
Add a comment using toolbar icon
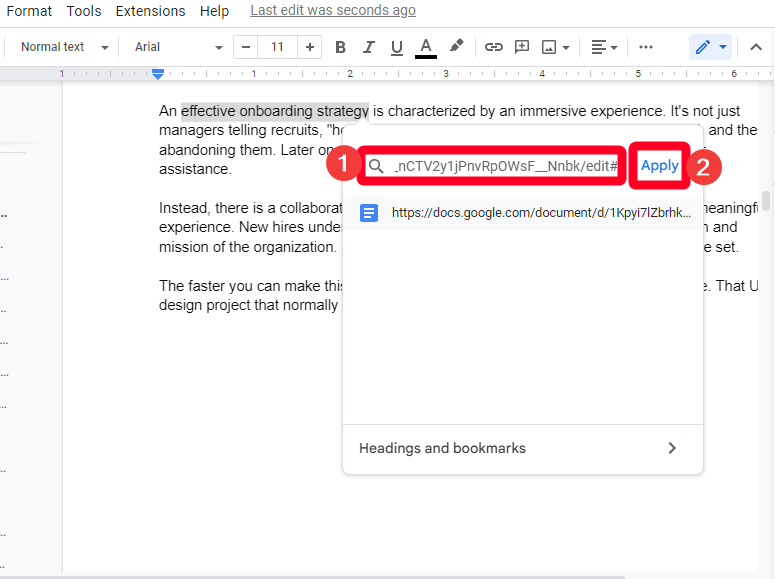(x=522, y=47)
